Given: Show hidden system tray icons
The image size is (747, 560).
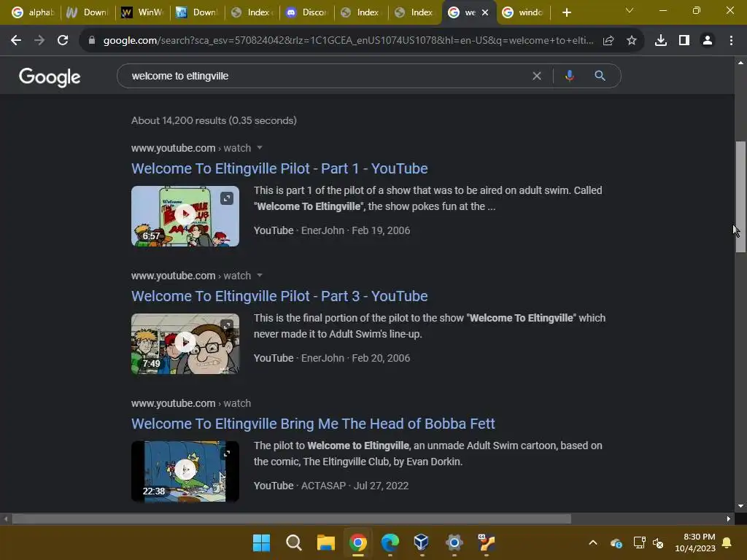Looking at the screenshot, I should click(x=592, y=542).
